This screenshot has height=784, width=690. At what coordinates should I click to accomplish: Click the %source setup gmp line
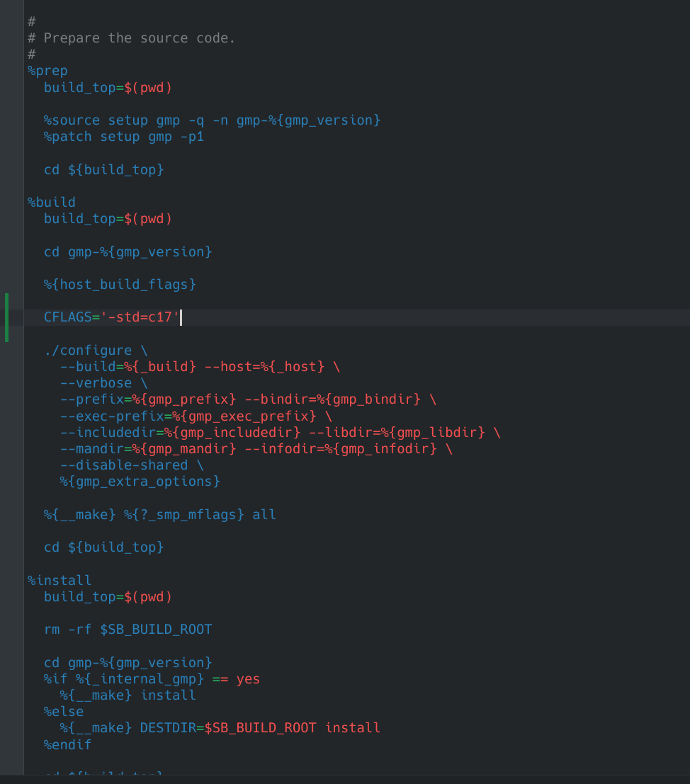[x=212, y=120]
